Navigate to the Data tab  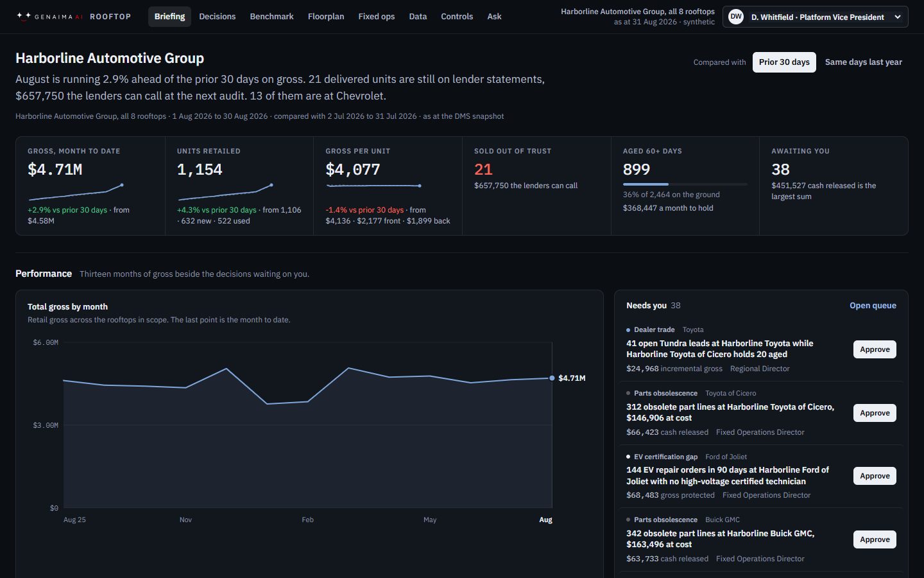pyautogui.click(x=418, y=17)
